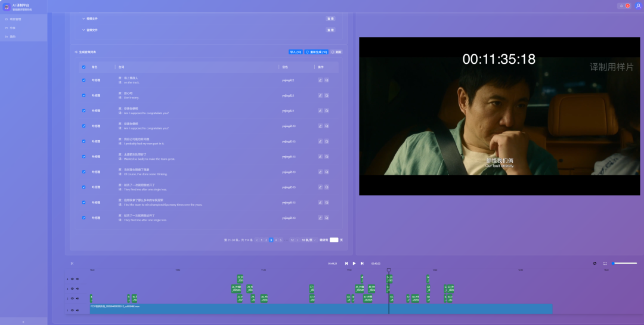644x325 pixels.
Task: Go to page 2 in pagination
Action: tap(266, 240)
